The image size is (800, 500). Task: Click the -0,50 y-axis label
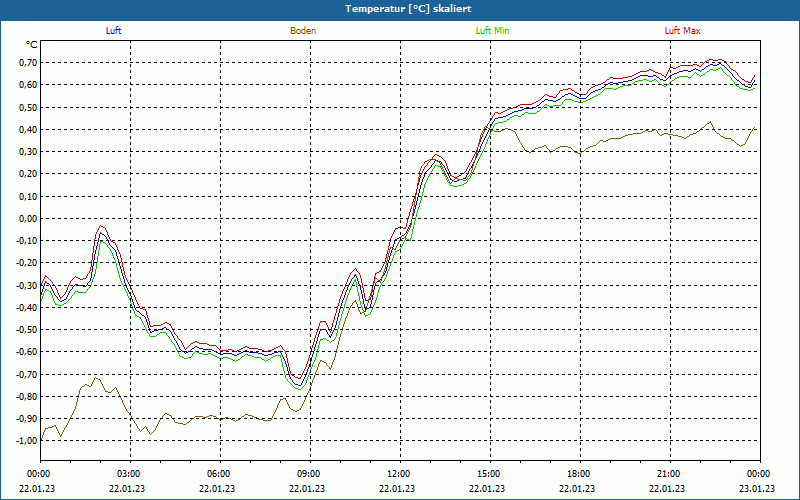pos(27,330)
